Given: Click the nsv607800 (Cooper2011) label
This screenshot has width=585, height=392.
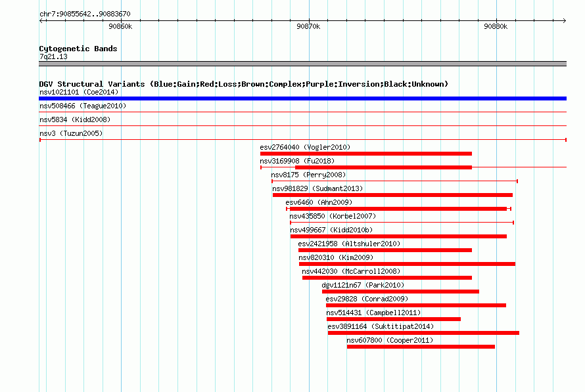Looking at the screenshot, I should click(390, 340).
